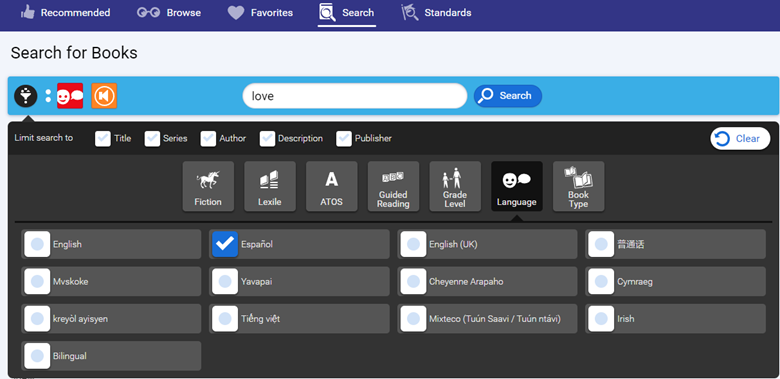Select the Bilingual language option
The image size is (780, 379).
(111, 356)
